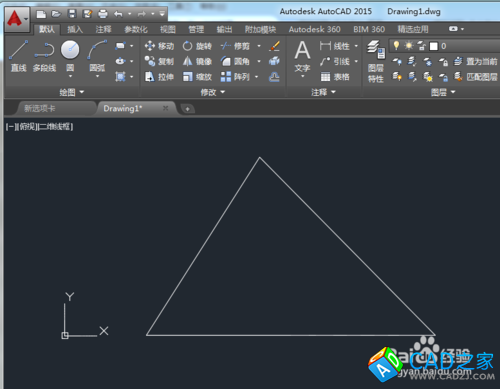Activate the Arc (圆弧) tool
This screenshot has height=389, width=500.
(97, 57)
